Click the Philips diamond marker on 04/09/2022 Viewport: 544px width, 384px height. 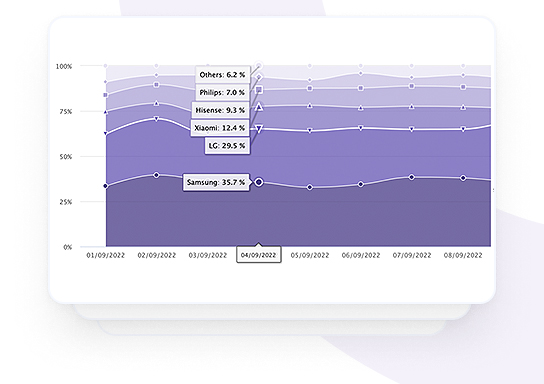click(x=259, y=77)
